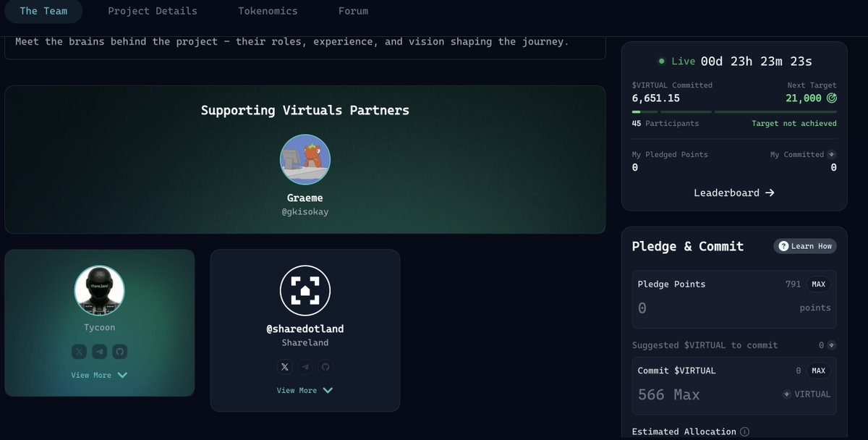Open the Tokenomics tab
This screenshot has width=868, height=440.
pos(268,11)
